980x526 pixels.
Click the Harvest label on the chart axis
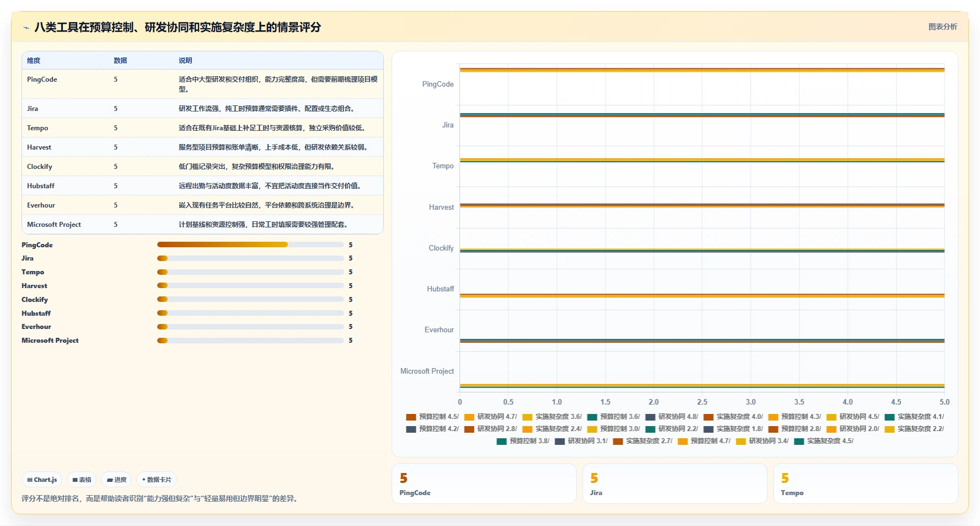tap(441, 208)
